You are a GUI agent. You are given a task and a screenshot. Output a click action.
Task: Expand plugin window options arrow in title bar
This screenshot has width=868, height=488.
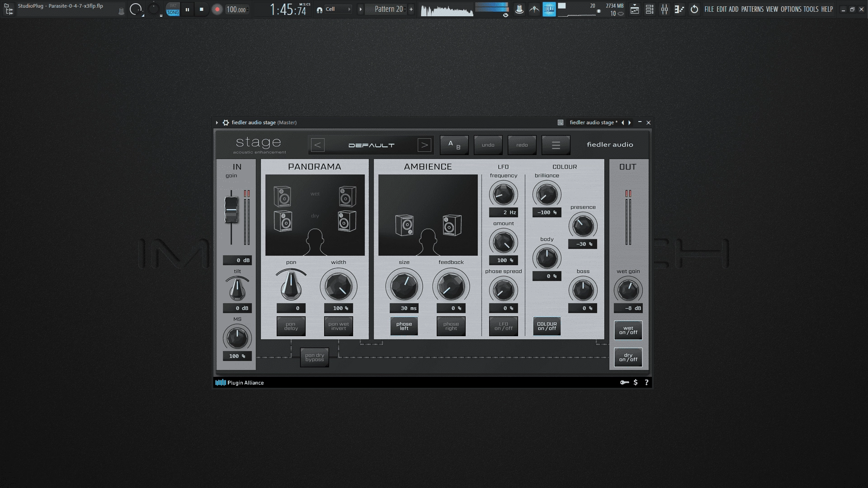[217, 122]
